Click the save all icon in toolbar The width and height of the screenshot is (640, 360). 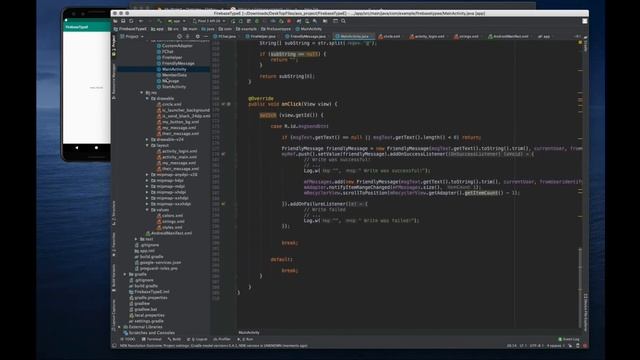click(123, 21)
